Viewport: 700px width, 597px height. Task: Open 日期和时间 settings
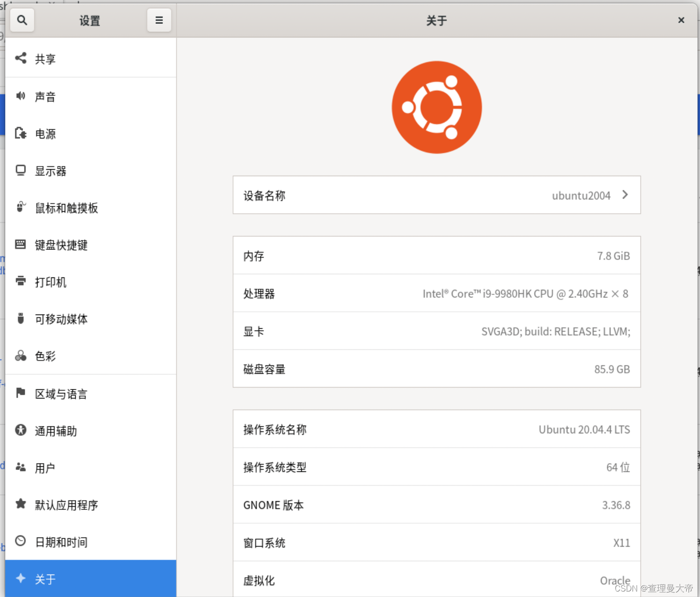pyautogui.click(x=90, y=542)
